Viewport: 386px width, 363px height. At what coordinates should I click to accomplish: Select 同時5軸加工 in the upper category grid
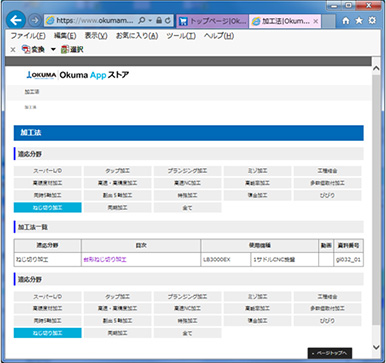(x=47, y=195)
